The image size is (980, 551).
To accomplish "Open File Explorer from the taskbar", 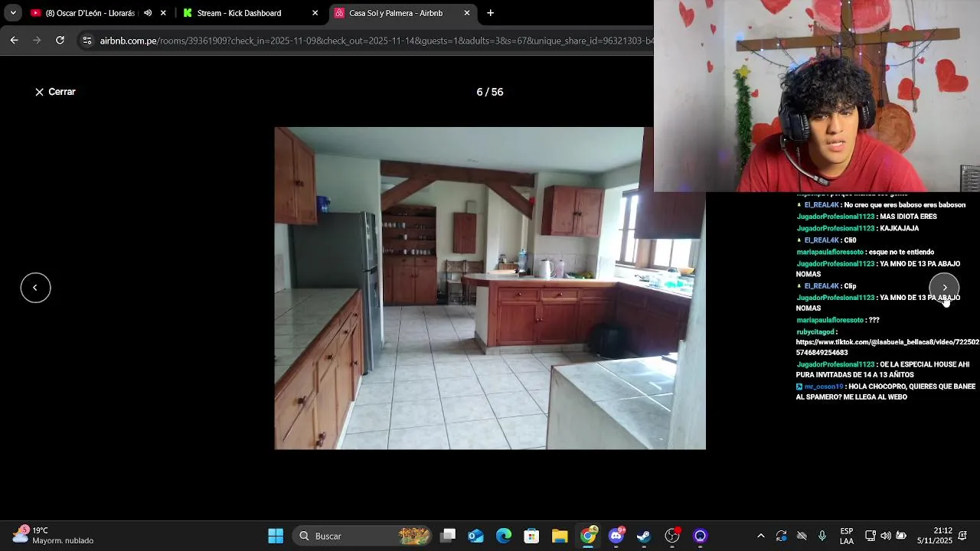I will (560, 536).
